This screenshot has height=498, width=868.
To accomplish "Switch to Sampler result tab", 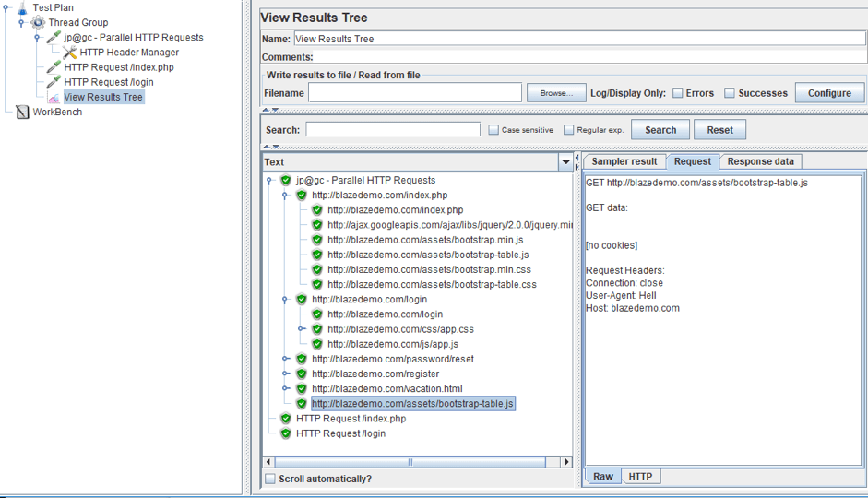I will (x=624, y=161).
